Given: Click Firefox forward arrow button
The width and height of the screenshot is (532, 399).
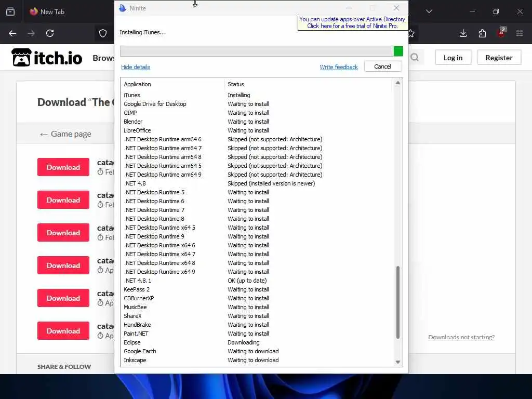Looking at the screenshot, I should (31, 33).
